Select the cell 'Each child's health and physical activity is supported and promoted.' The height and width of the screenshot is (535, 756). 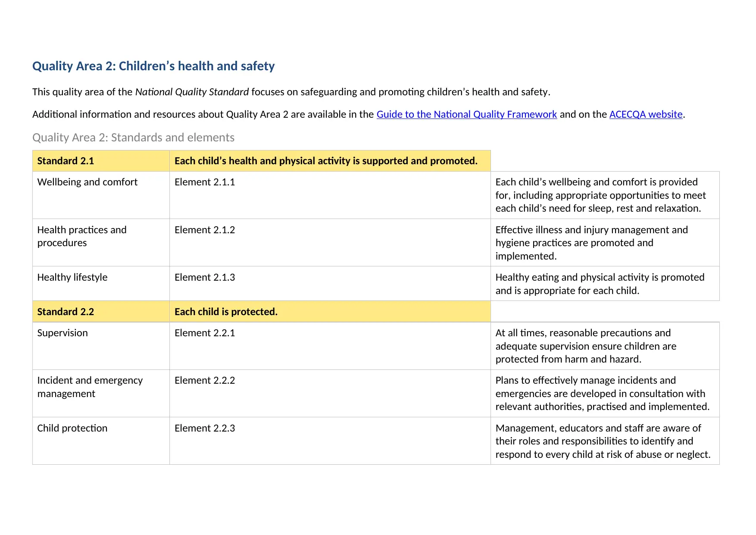pos(330,161)
